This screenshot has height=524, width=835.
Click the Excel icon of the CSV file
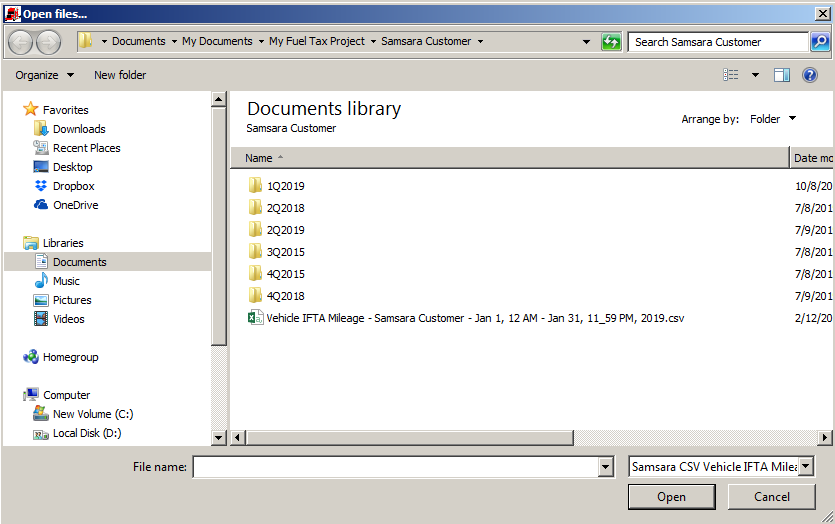click(x=255, y=317)
